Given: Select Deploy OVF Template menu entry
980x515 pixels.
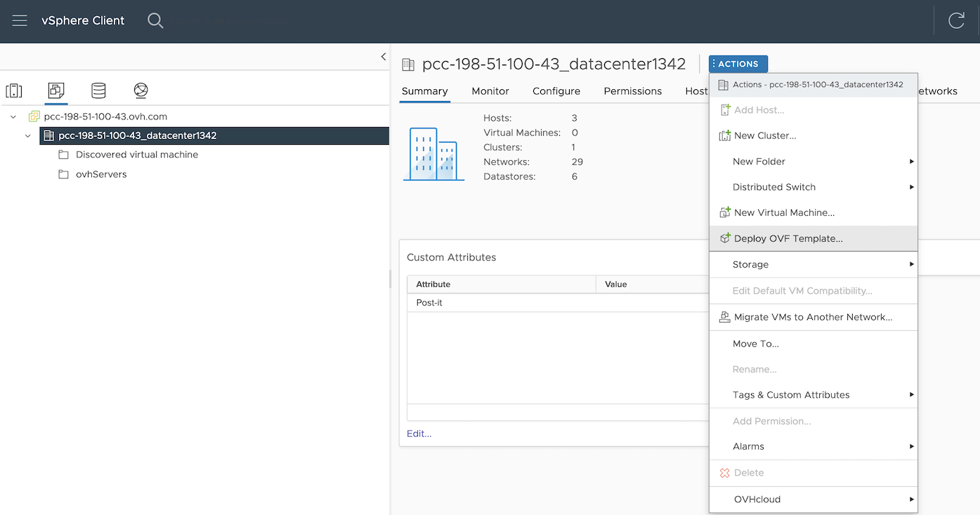Looking at the screenshot, I should [788, 238].
